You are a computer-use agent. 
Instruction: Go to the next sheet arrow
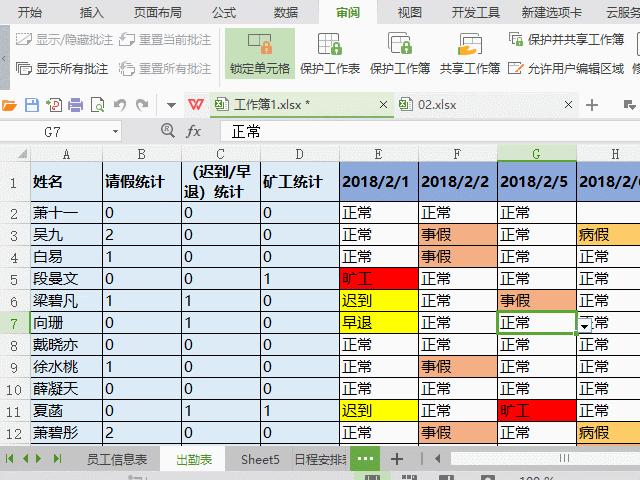39,459
